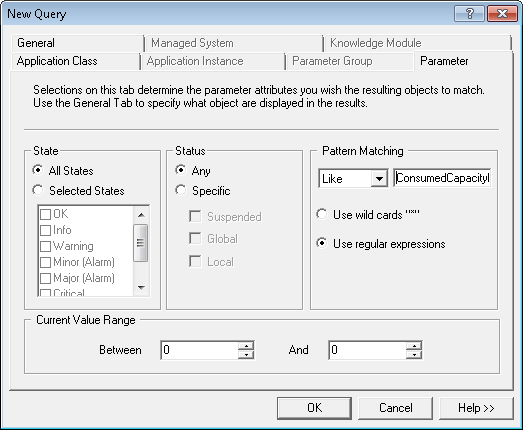Check the Minor (Alarm) checkbox
523x430 pixels.
tap(45, 262)
